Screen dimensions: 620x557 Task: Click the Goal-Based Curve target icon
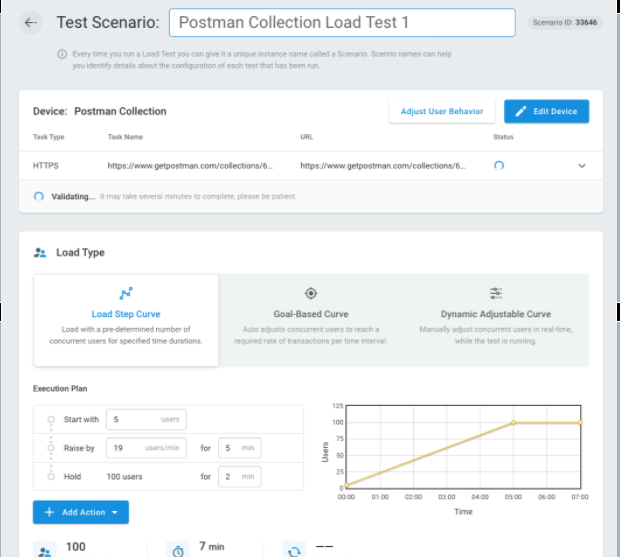[x=310, y=293]
